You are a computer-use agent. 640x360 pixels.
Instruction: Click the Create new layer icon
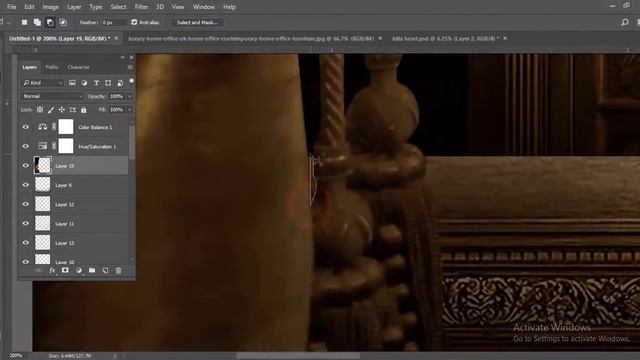click(105, 270)
